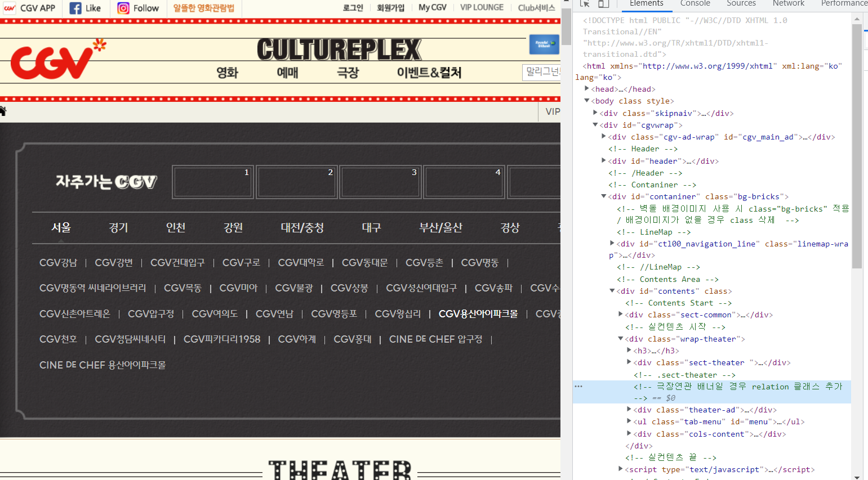Select the 대구 region tab

tap(371, 227)
